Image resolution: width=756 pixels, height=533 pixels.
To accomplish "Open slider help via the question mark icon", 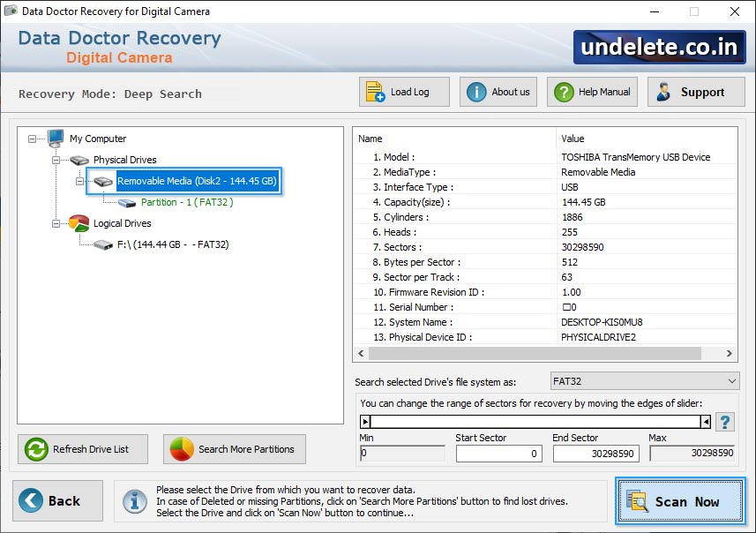I will pos(725,422).
